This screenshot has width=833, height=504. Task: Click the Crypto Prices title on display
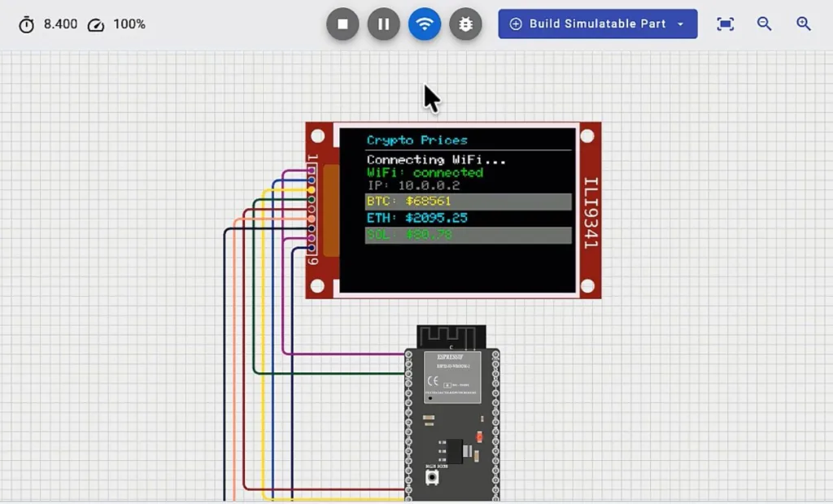tap(417, 140)
